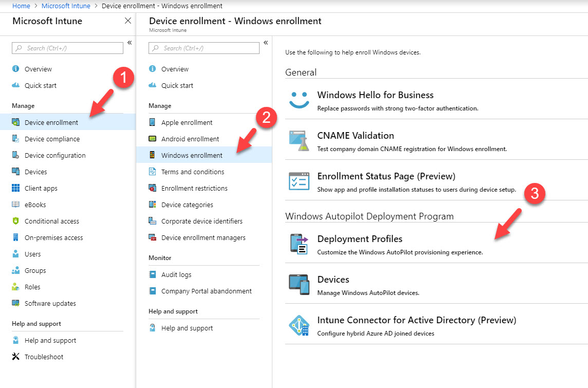Image resolution: width=588 pixels, height=388 pixels.
Task: Click the Autopilot Devices icon
Action: [x=299, y=285]
